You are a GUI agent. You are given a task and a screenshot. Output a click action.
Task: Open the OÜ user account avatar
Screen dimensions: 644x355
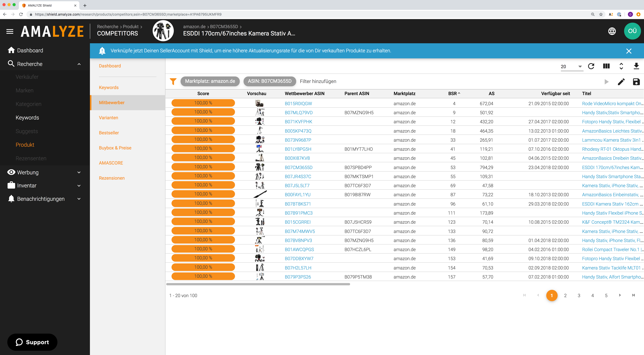point(632,31)
